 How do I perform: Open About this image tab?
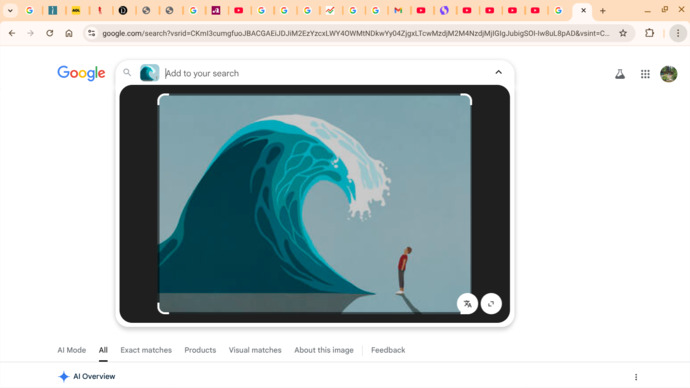pyautogui.click(x=324, y=350)
